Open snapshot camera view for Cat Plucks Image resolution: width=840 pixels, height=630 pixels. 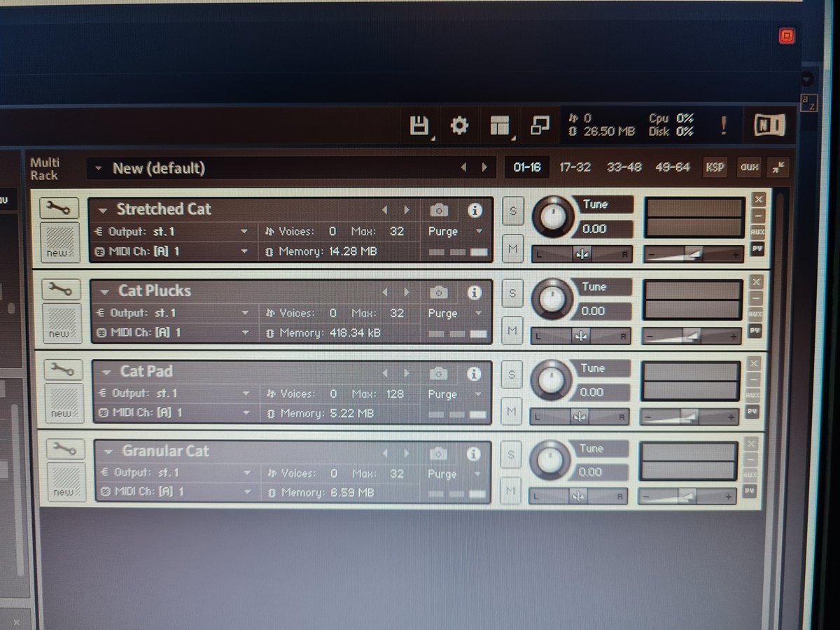click(439, 292)
